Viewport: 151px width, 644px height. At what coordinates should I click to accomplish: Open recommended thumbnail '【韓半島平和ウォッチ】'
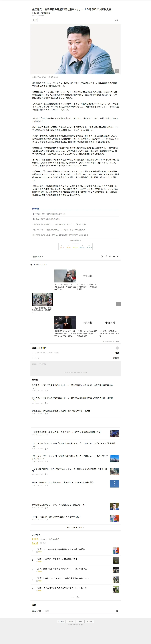65,323
